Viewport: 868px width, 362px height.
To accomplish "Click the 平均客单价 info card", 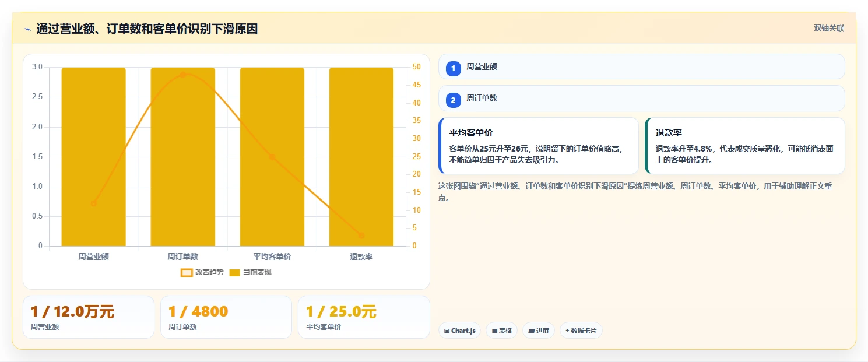I will click(539, 146).
